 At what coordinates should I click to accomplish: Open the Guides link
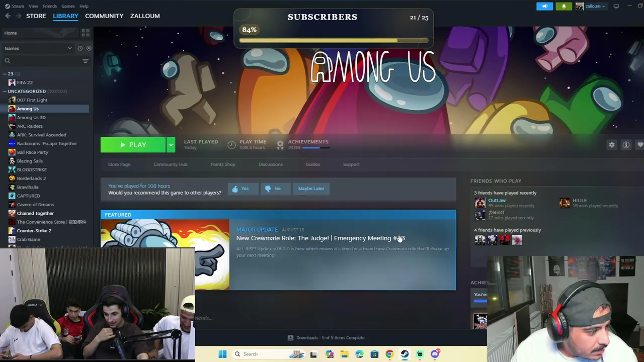tap(313, 164)
